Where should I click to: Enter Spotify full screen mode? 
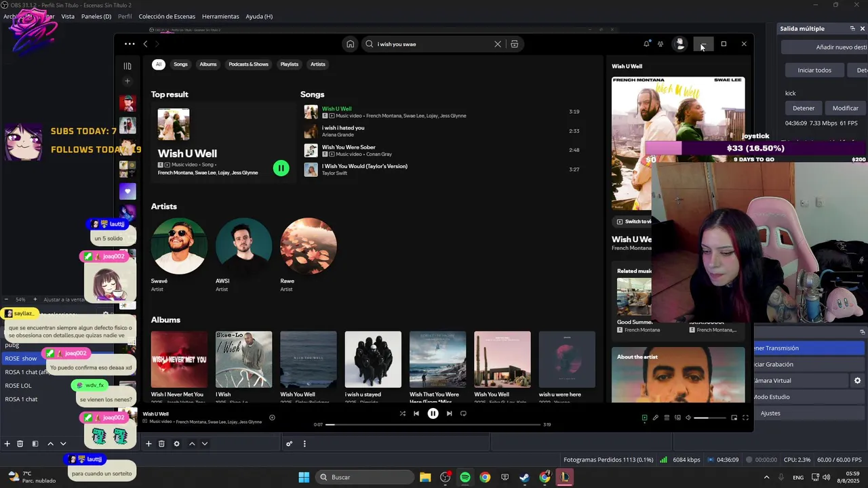click(745, 418)
